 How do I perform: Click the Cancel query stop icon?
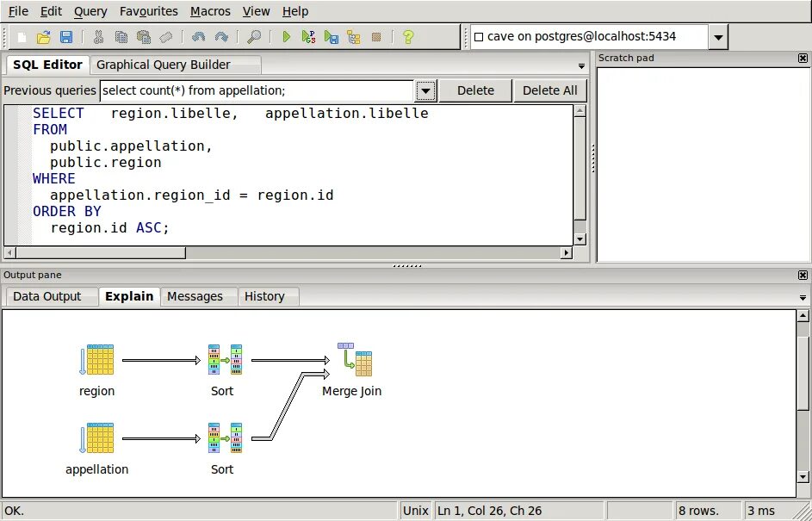tap(376, 37)
